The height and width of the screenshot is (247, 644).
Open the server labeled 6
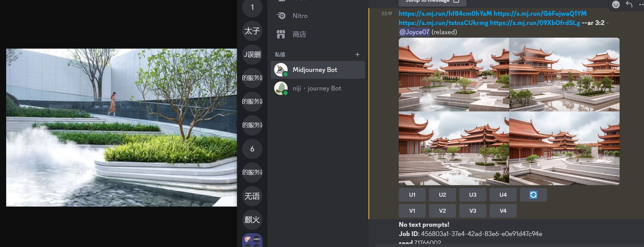pos(252,149)
